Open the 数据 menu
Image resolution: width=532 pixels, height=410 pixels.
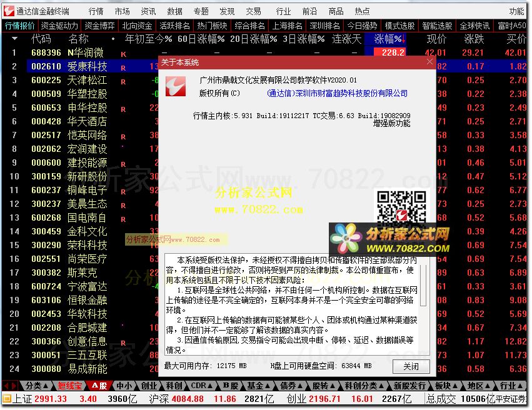pos(175,11)
